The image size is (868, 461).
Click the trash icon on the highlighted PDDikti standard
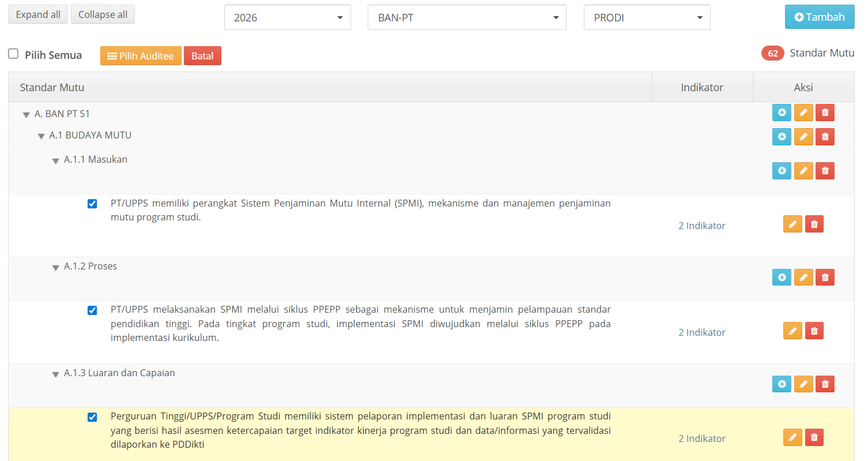point(814,437)
